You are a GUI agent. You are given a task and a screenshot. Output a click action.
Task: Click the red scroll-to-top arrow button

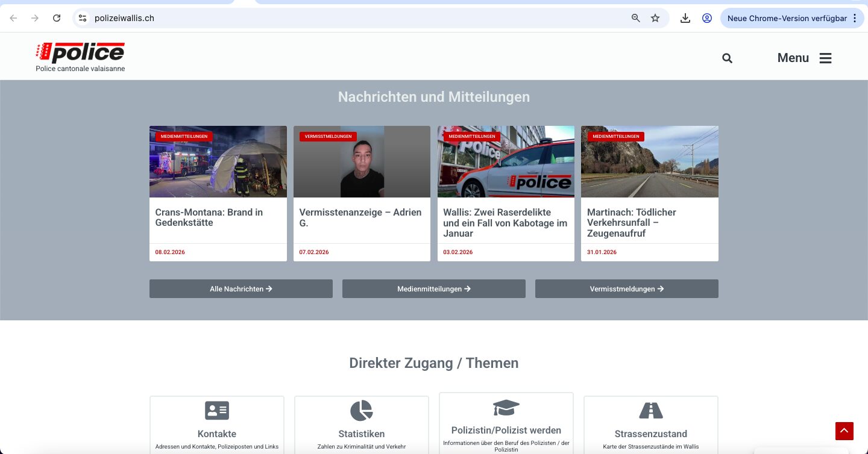pyautogui.click(x=844, y=431)
